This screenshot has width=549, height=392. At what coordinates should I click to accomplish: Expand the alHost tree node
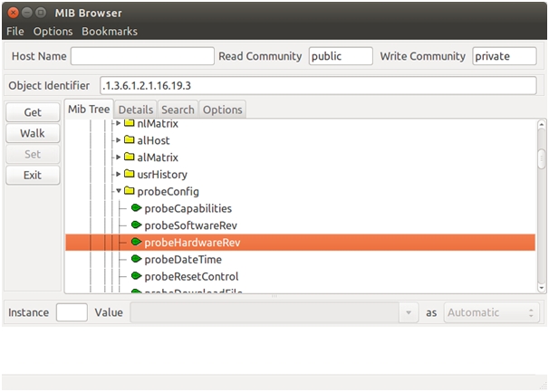(118, 140)
